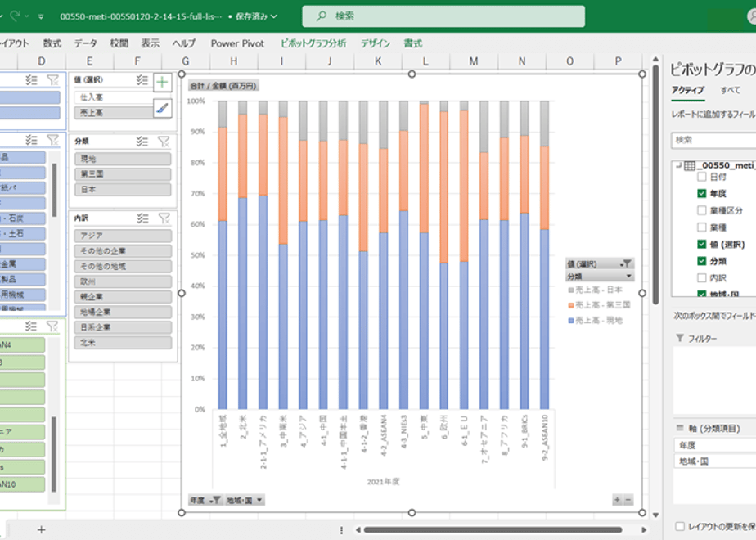
Task: Open the Customize Quick Access Toolbar dropdown
Action: [x=41, y=16]
